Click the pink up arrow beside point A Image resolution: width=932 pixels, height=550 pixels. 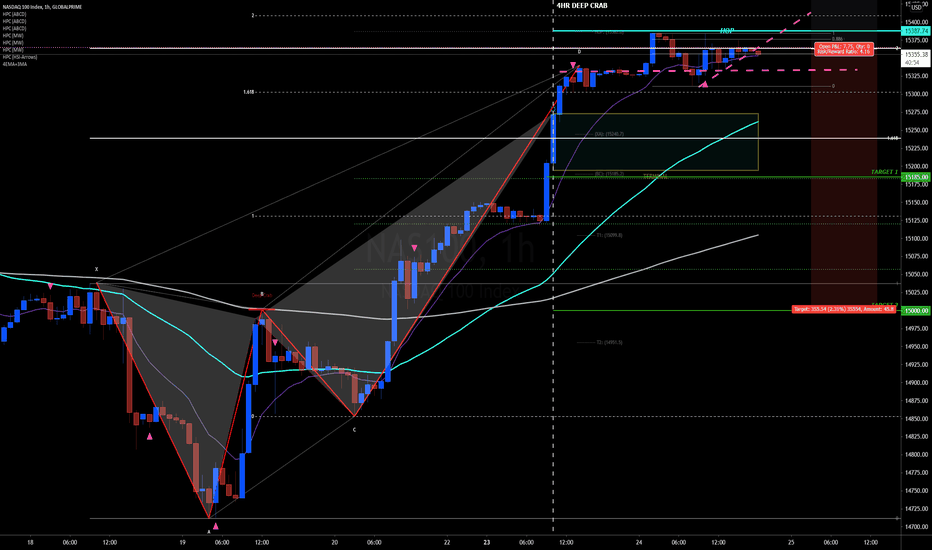point(216,526)
